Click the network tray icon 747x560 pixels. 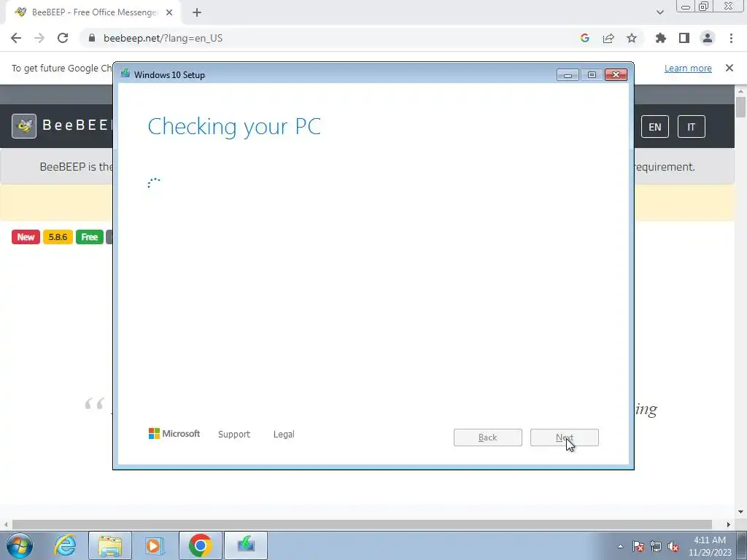pos(656,546)
